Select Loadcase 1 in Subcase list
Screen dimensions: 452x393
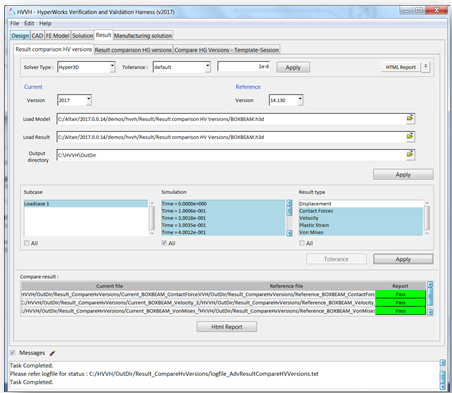click(x=86, y=204)
